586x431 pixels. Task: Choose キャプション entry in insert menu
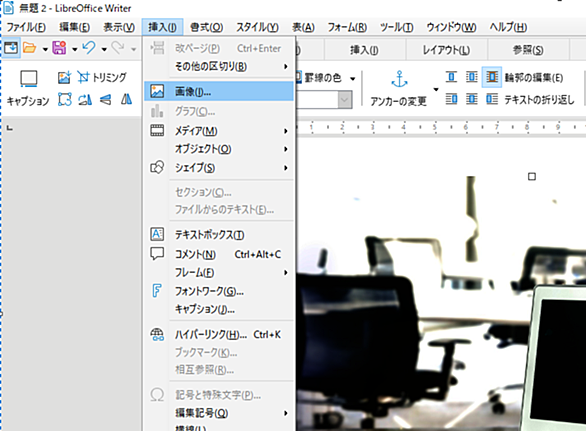(x=219, y=309)
